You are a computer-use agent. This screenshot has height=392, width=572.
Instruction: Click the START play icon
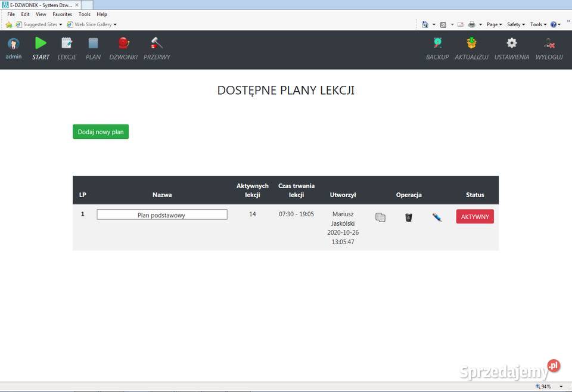(x=41, y=43)
